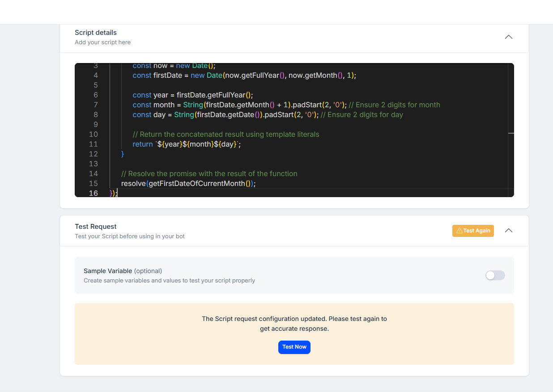Click the warning icon in Test Again
Viewport: 553px width, 392px height.
point(459,231)
